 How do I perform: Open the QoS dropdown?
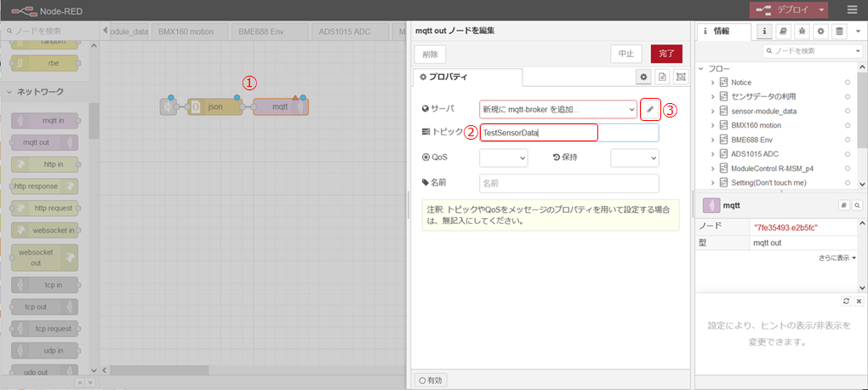click(x=504, y=158)
